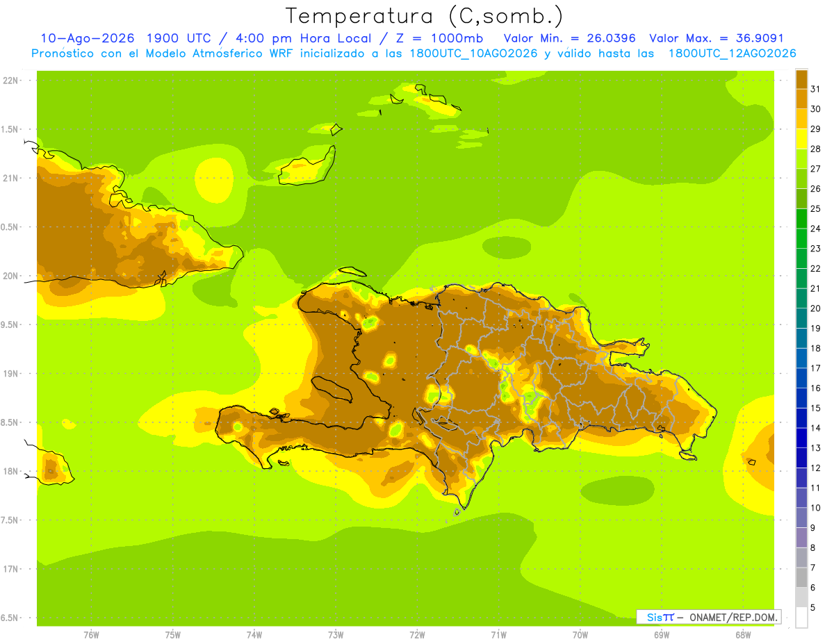The width and height of the screenshot is (834, 644).
Task: Click the legend value "10"
Action: 815,508
